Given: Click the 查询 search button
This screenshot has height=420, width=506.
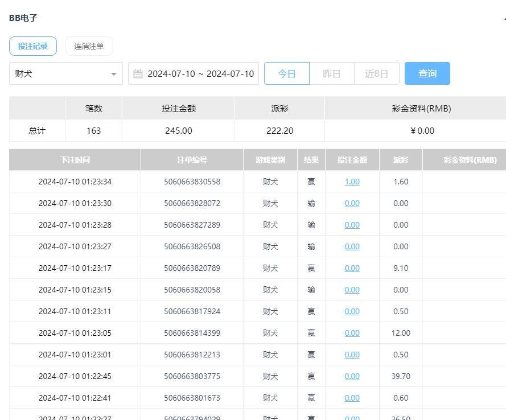Looking at the screenshot, I should tap(427, 73).
